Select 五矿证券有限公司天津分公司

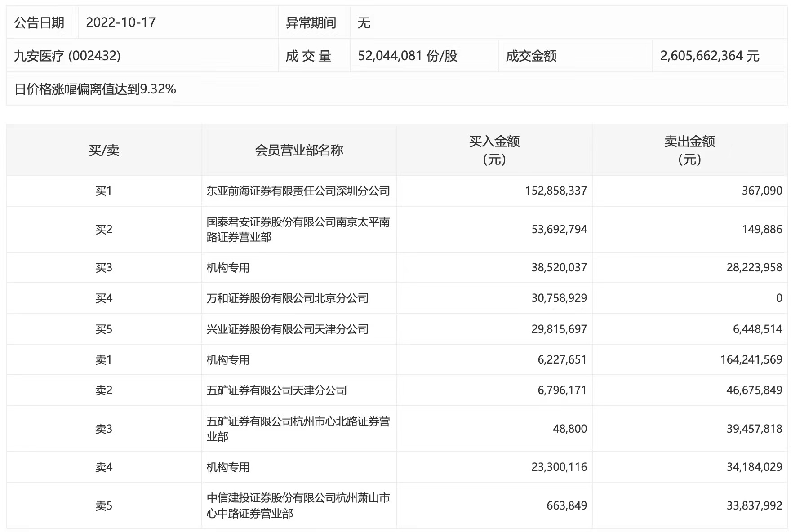point(276,390)
